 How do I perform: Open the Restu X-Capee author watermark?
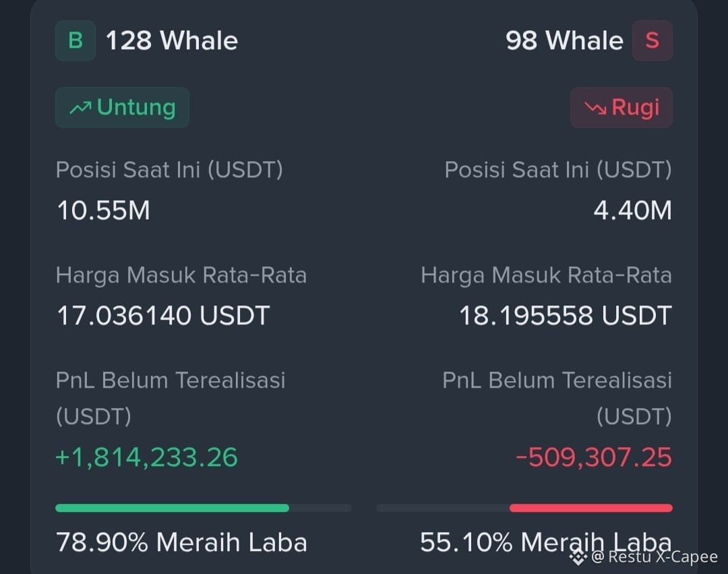pyautogui.click(x=655, y=556)
